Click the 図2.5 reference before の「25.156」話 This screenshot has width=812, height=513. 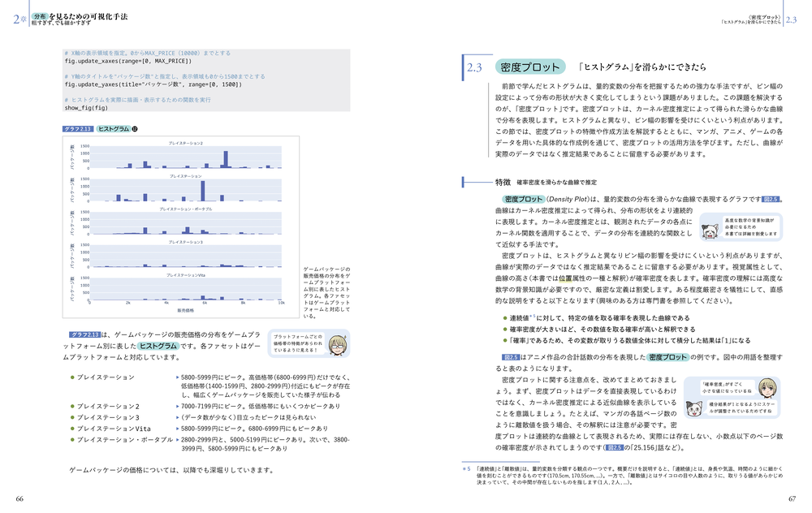615,446
